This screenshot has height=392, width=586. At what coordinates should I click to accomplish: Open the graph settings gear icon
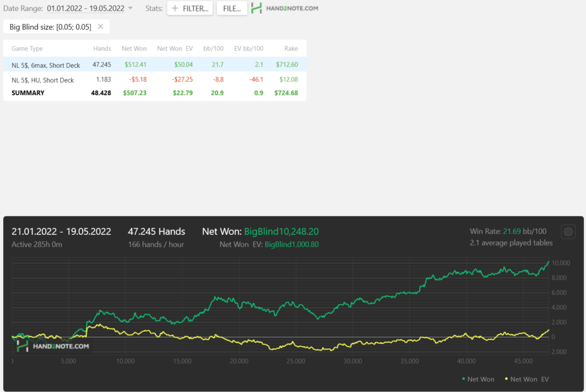pos(568,232)
